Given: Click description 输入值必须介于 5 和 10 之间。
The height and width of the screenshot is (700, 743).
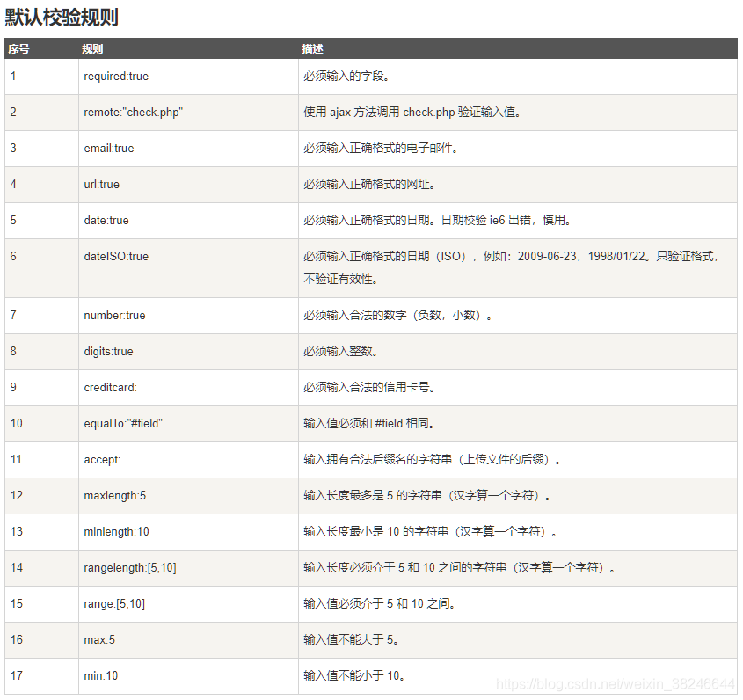Looking at the screenshot, I should [x=380, y=604].
